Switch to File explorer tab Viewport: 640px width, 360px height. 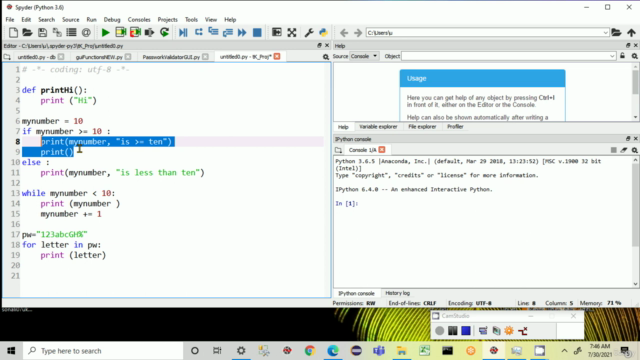[x=422, y=127]
